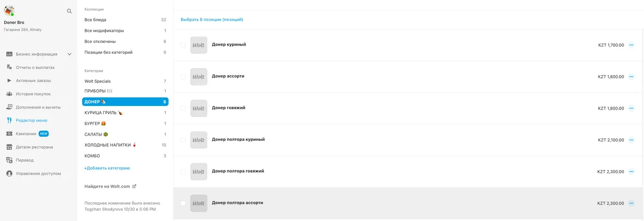Click the KZT 2,100.00 price
This screenshot has height=221, width=644.
pos(611,140)
